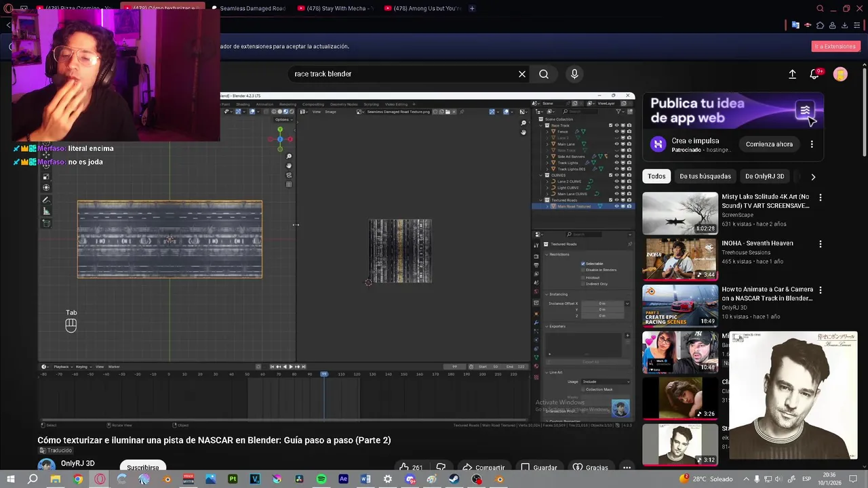Select the De OnlyRJ 3D chip
This screenshot has height=488, width=868.
click(x=764, y=176)
